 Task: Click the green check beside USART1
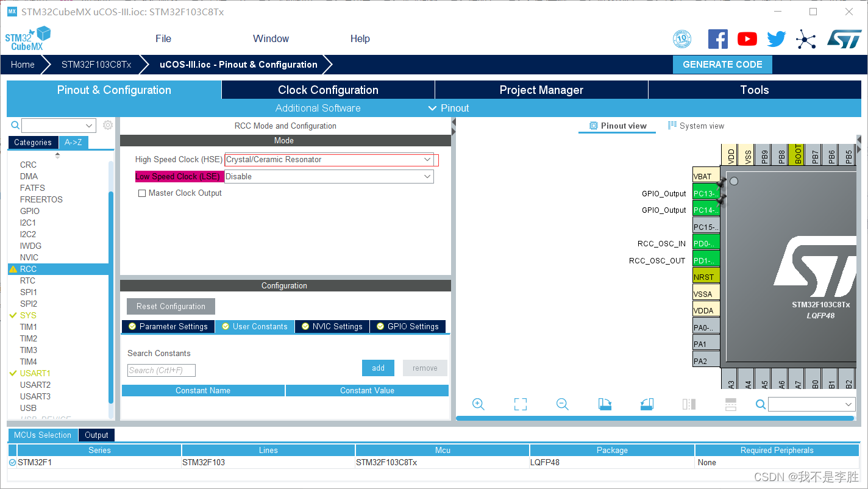point(13,373)
